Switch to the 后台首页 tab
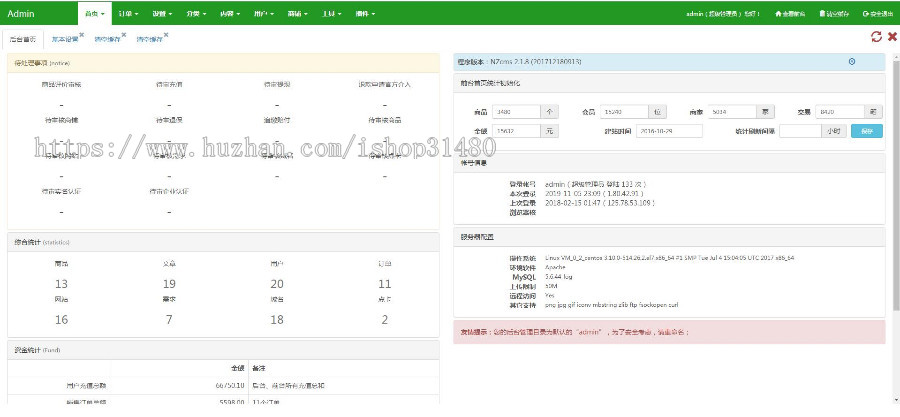This screenshot has height=417, width=900. point(23,40)
